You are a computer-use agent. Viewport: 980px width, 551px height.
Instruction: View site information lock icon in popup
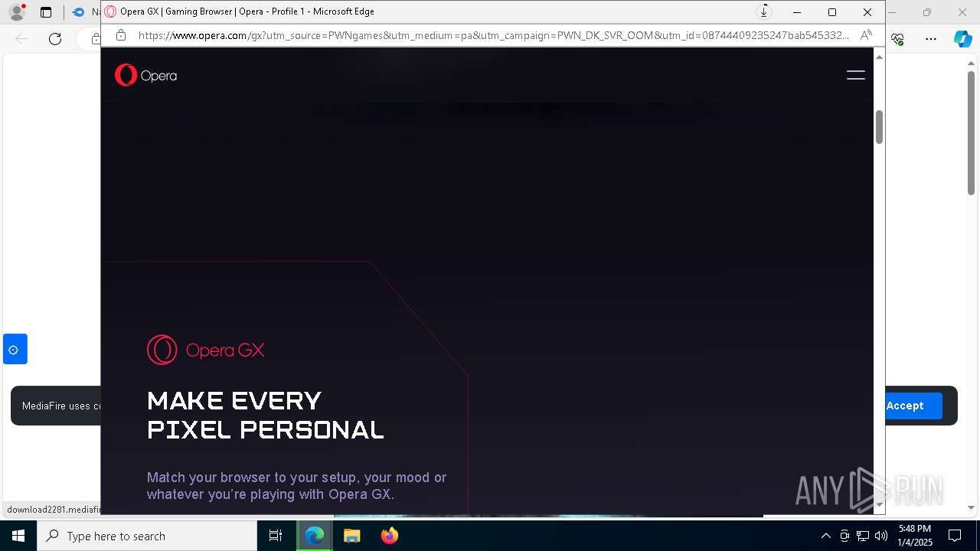tap(120, 35)
